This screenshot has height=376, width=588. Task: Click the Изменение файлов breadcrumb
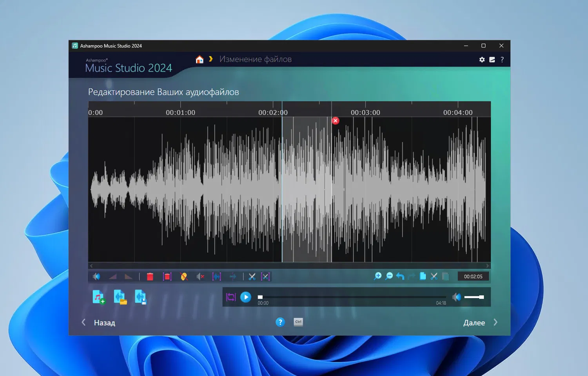click(256, 59)
